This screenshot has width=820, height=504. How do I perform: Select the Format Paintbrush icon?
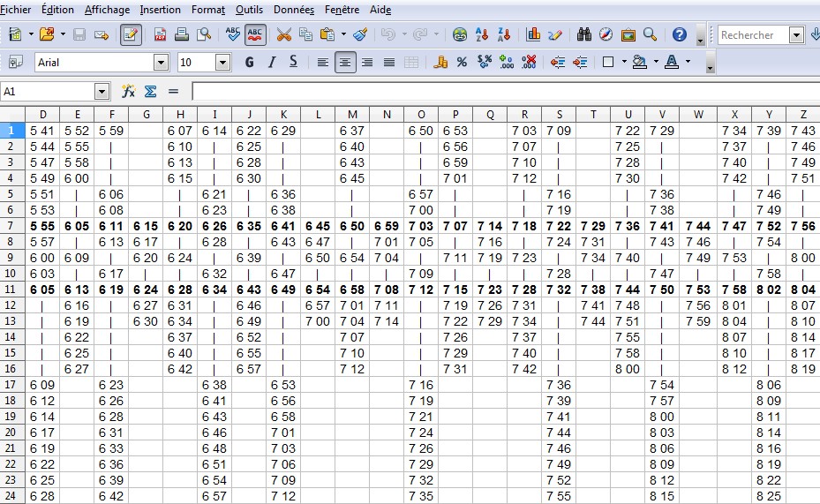pyautogui.click(x=360, y=35)
